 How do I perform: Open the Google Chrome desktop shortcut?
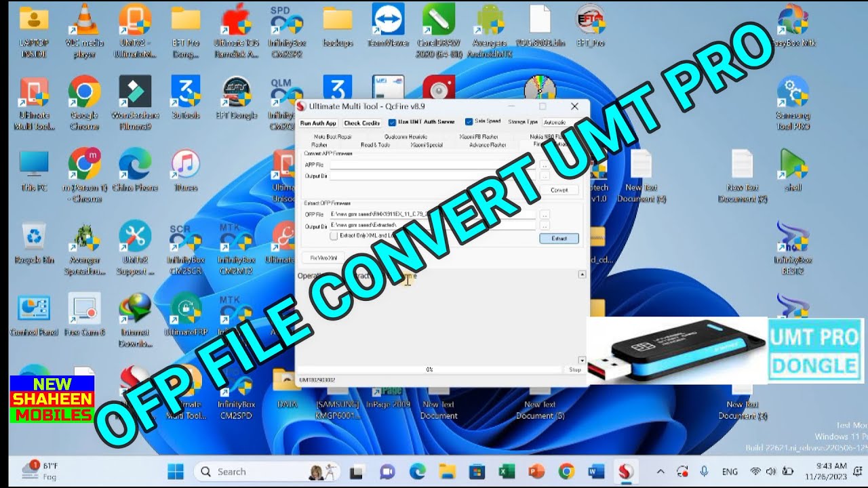(84, 102)
